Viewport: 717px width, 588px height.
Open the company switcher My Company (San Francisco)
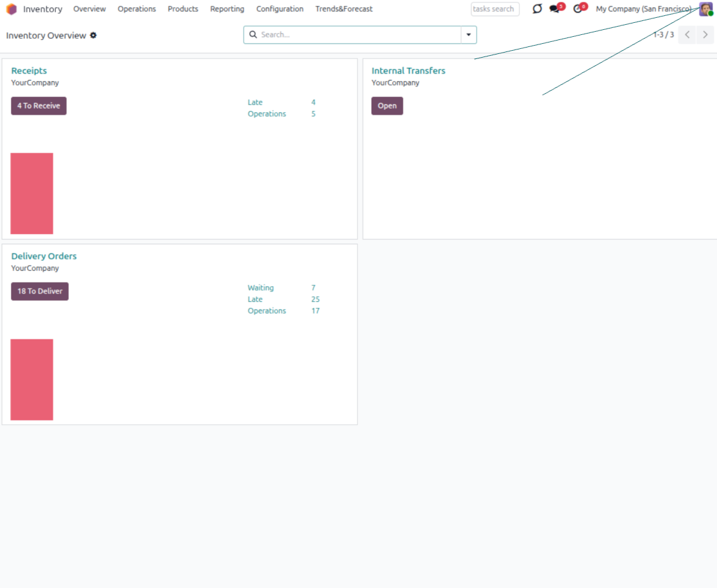pyautogui.click(x=643, y=9)
